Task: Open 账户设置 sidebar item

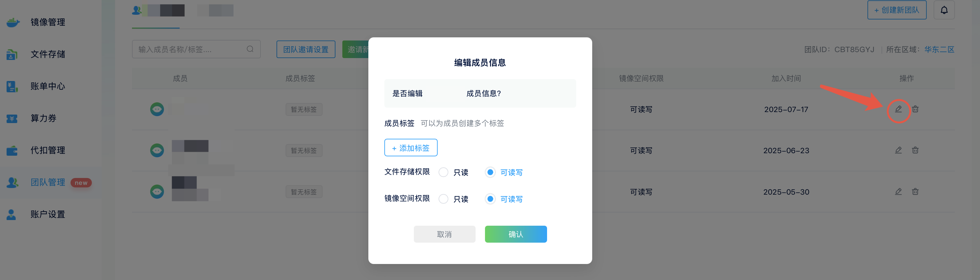Action: pos(48,214)
